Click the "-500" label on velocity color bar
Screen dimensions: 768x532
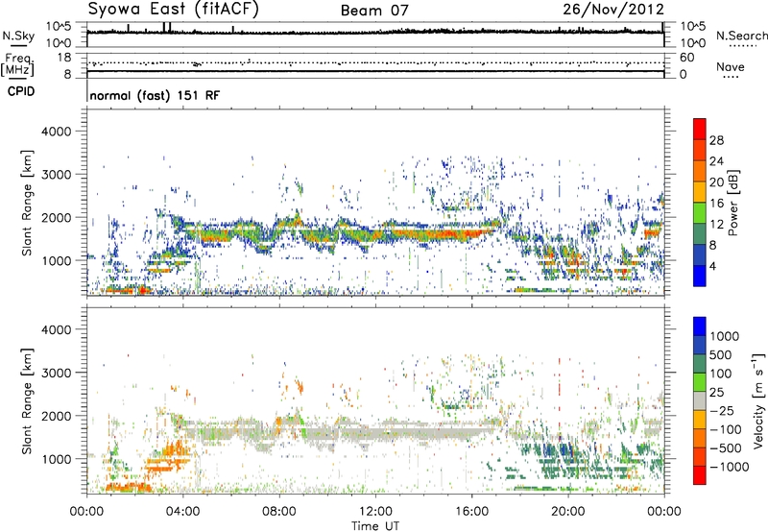(726, 448)
